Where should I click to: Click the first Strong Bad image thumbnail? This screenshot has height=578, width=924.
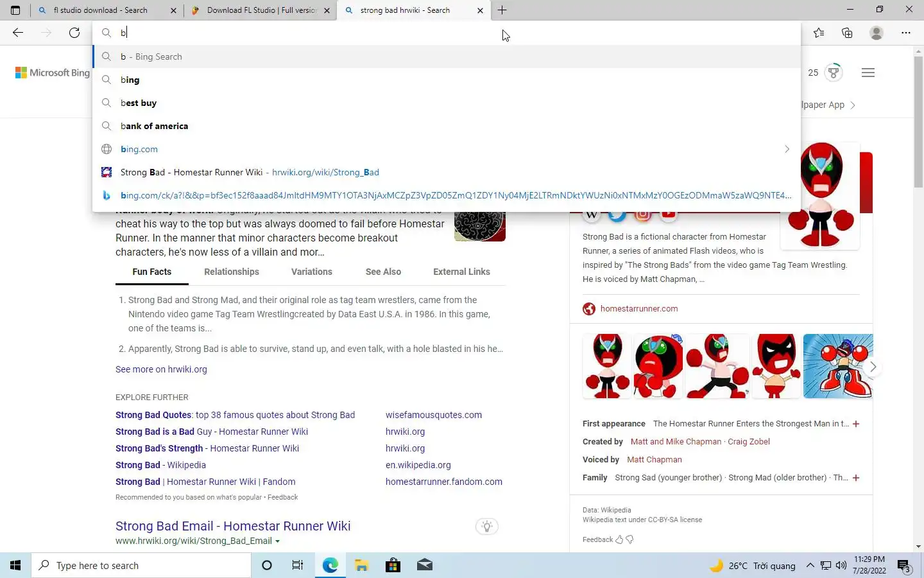pyautogui.click(x=607, y=366)
